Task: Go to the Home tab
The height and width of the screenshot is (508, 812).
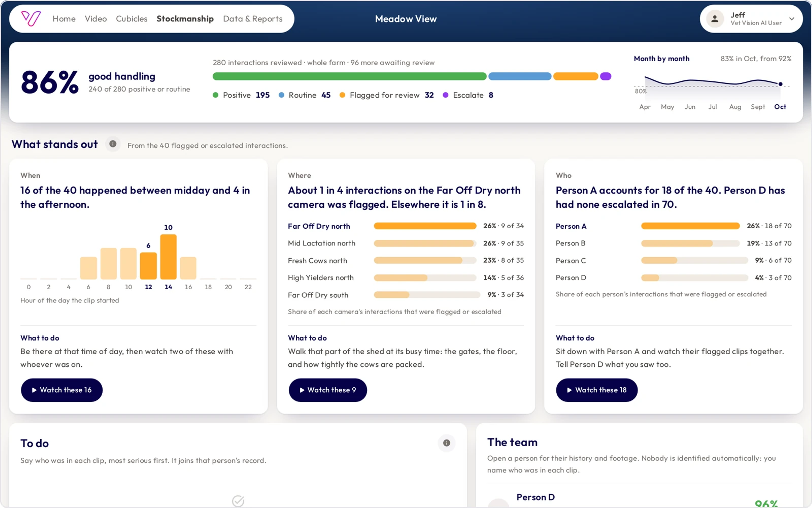Action: point(64,19)
